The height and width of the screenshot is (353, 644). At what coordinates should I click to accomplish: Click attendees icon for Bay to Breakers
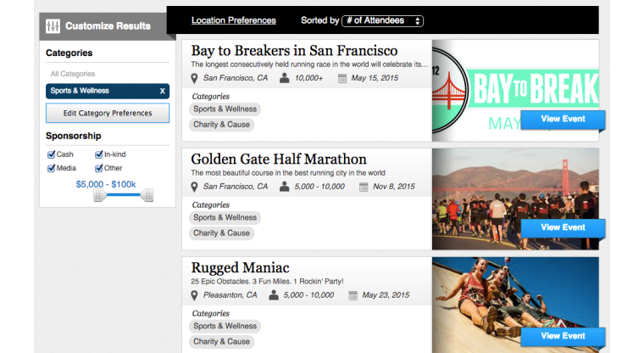click(x=285, y=78)
